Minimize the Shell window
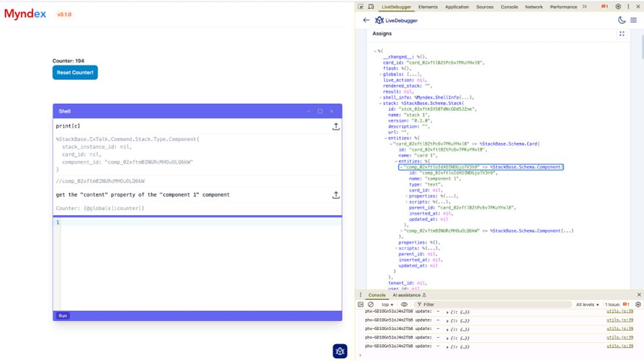 [x=308, y=112]
